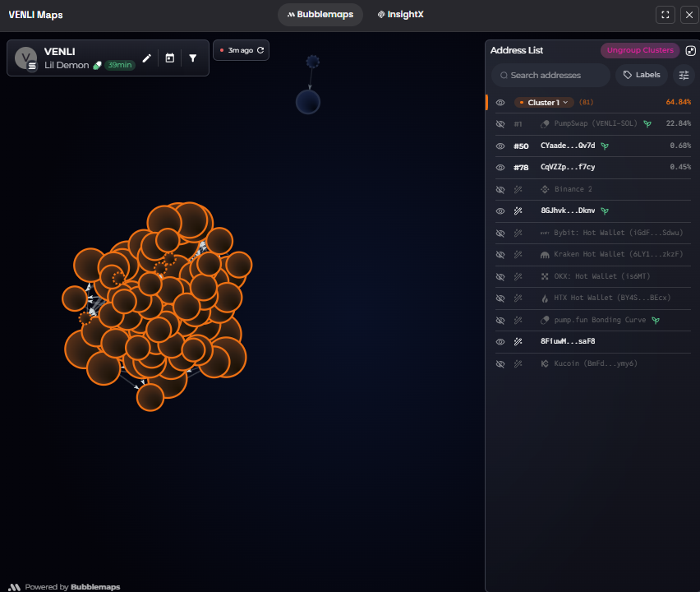Click magic wand icon on Kucoin row
700x592 pixels.
[518, 363]
